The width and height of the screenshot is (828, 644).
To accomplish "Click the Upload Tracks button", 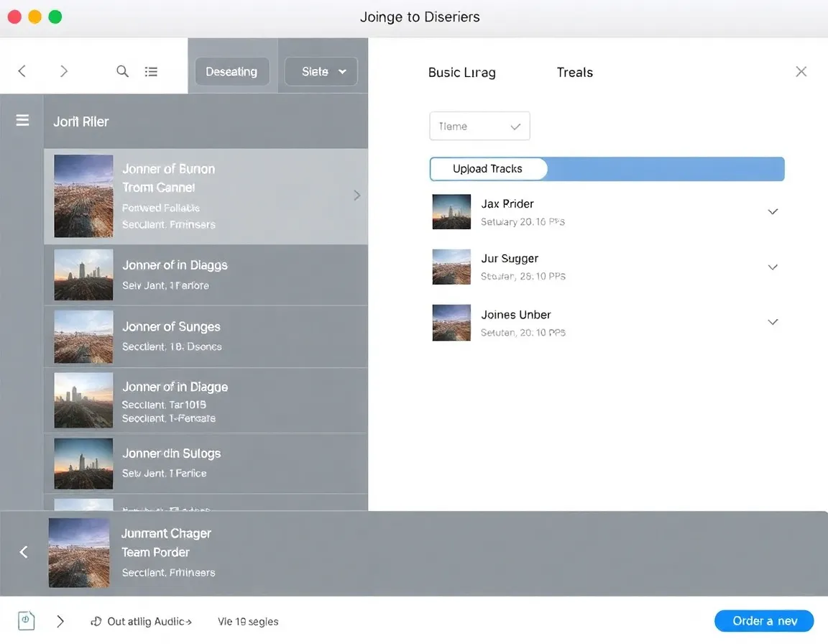I will point(489,168).
